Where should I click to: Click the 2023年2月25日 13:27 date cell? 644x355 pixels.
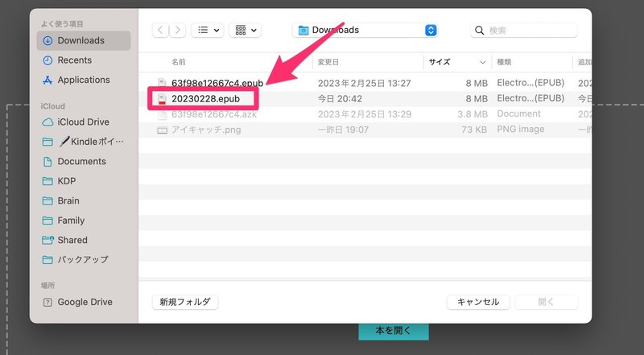[365, 83]
